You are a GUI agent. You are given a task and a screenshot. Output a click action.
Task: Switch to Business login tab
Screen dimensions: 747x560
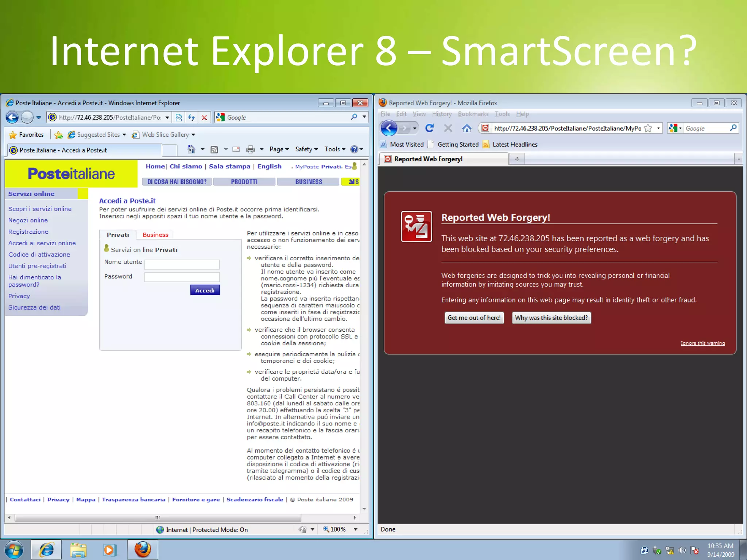(155, 235)
